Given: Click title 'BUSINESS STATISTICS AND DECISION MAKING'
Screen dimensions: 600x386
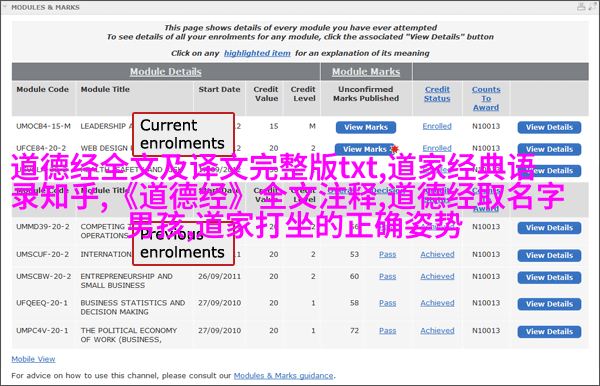Looking at the screenshot, I should tap(132, 307).
